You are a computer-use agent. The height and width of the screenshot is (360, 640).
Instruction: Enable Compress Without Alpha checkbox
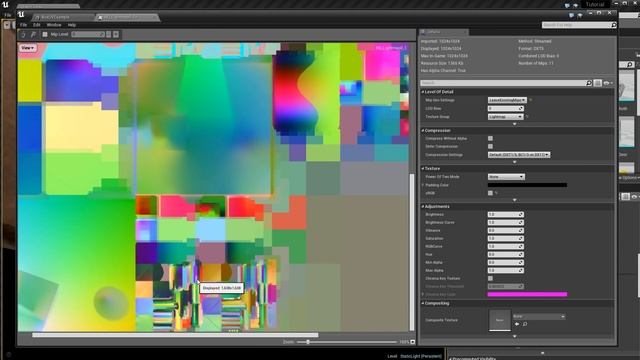pos(490,139)
